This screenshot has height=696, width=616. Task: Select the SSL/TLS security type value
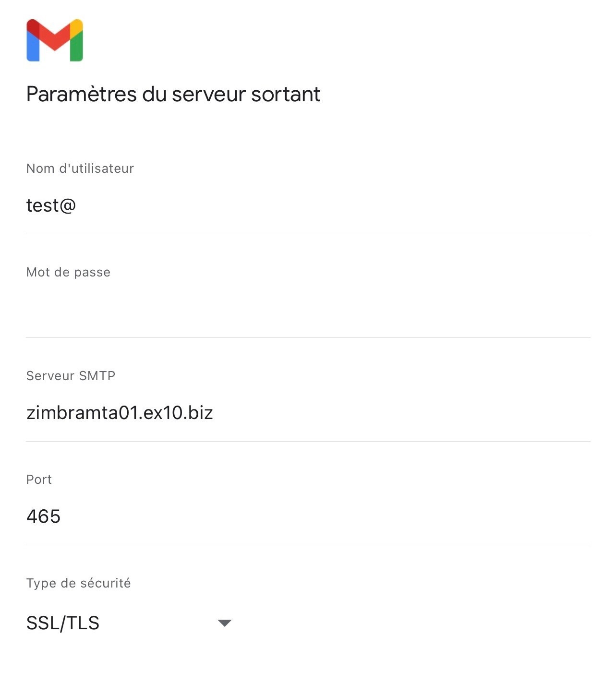(x=63, y=623)
